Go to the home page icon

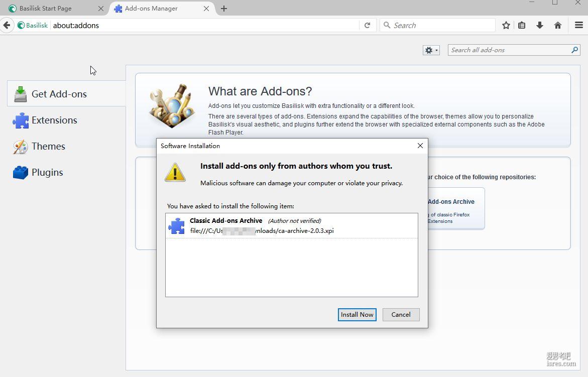coord(558,25)
